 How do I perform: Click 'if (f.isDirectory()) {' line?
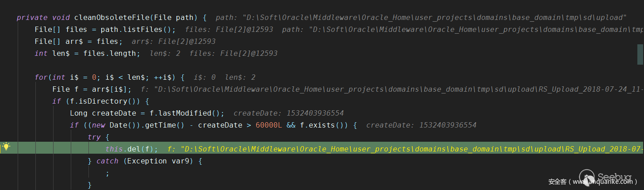101,101
